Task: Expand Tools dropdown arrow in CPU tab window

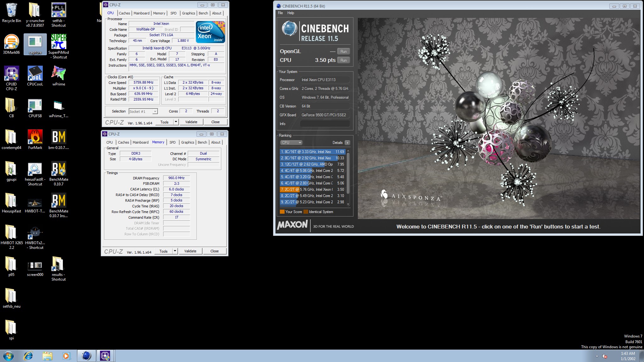Action: [x=176, y=122]
